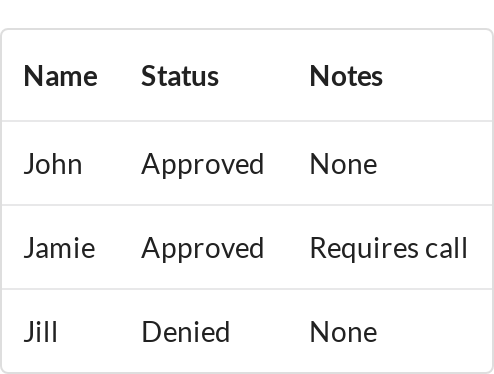Click the Requires call note
The width and height of the screenshot is (494, 374).
(x=389, y=248)
